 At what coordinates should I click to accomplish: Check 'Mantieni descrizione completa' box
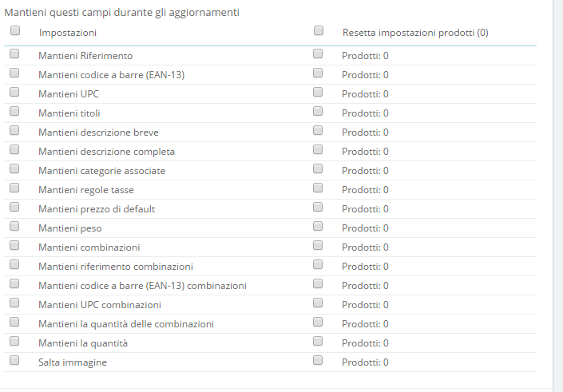click(14, 150)
